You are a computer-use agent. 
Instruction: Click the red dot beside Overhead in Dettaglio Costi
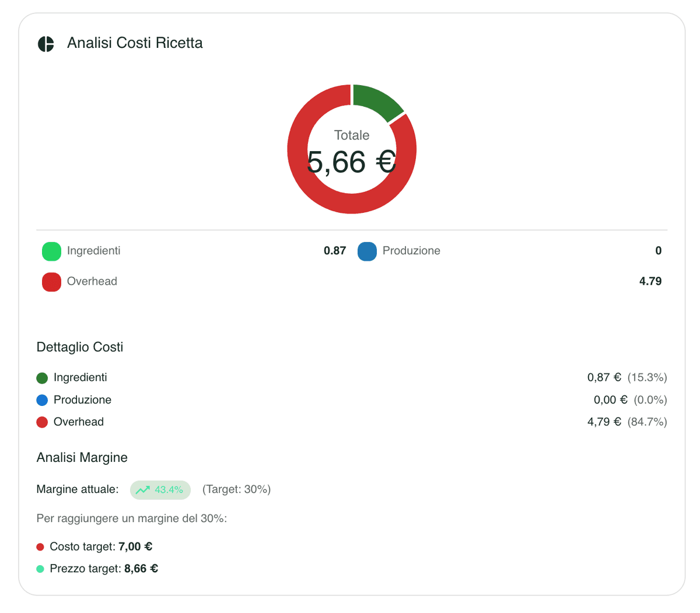[42, 421]
